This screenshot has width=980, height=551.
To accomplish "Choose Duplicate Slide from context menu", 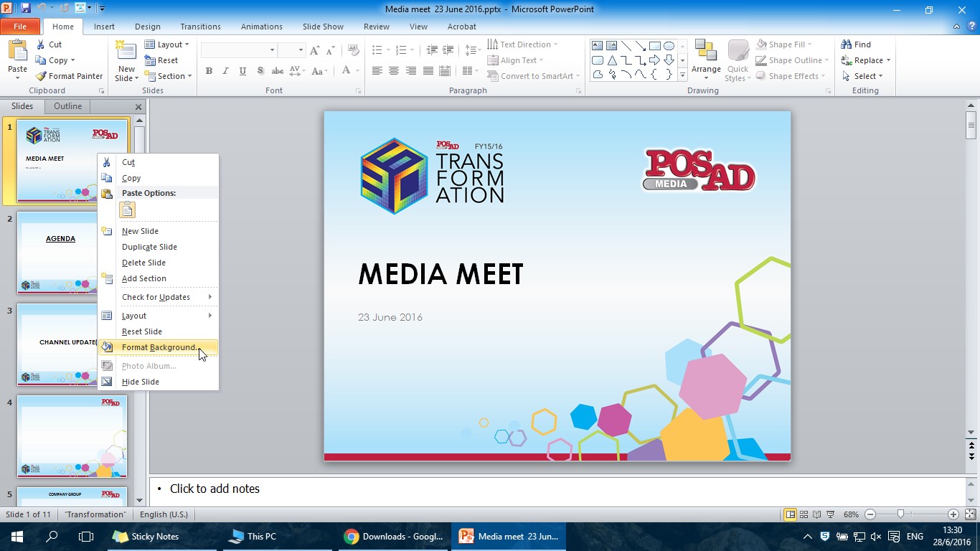I will coord(159,247).
